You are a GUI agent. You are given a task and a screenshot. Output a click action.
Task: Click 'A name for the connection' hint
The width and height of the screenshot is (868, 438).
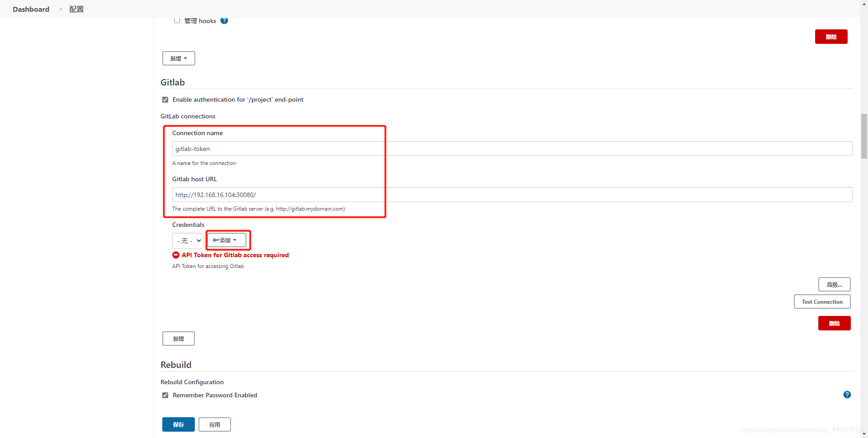tap(204, 163)
